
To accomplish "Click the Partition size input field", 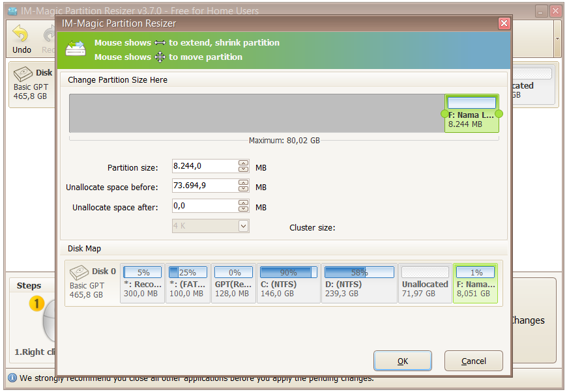I will [x=204, y=167].
